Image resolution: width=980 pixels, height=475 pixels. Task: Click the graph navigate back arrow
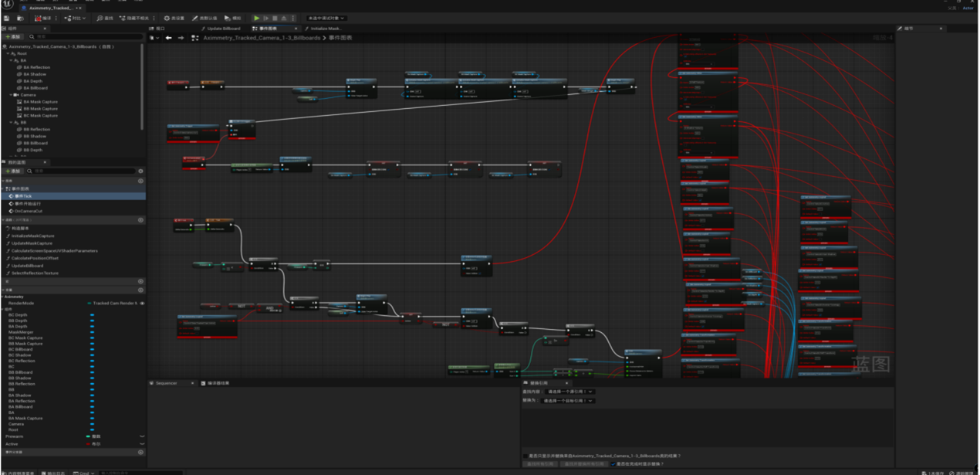(x=167, y=37)
